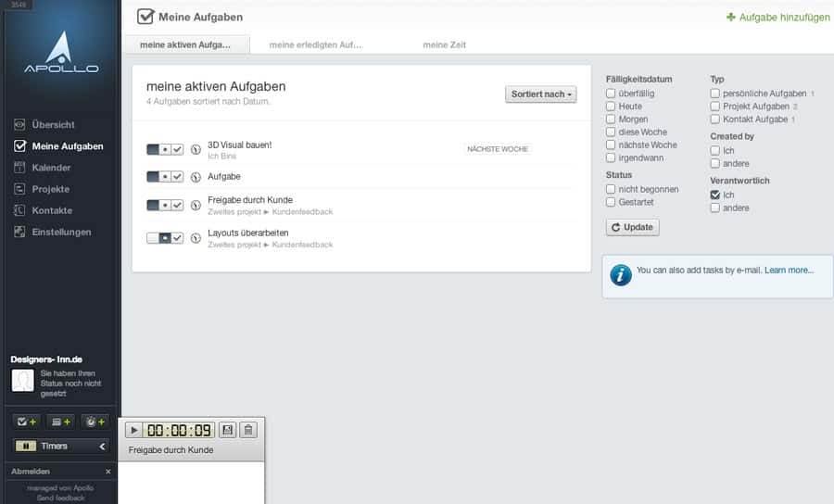Viewport: 834px width, 504px height.
Task: Start the timer with the play button
Action: pyautogui.click(x=133, y=430)
